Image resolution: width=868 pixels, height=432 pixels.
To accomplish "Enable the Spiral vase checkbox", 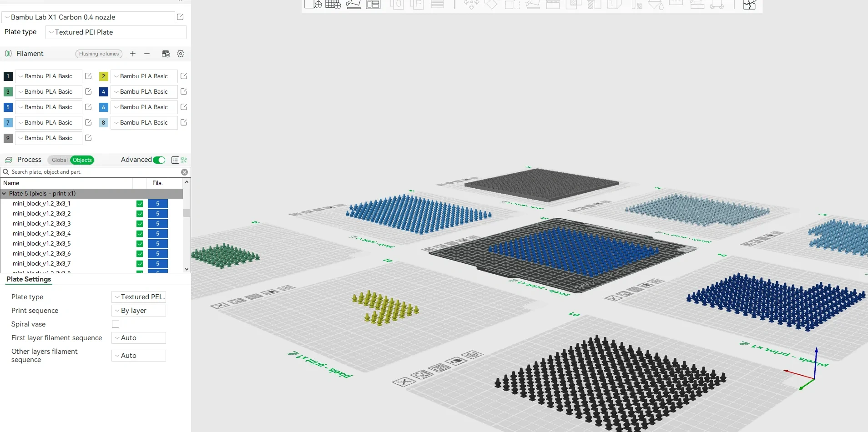I will (116, 324).
